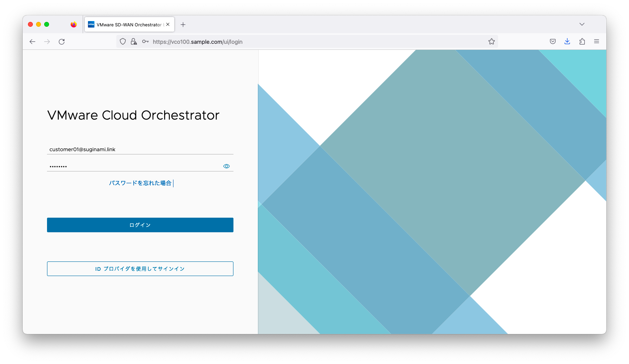
Task: Open saved logins key icon
Action: pos(145,41)
